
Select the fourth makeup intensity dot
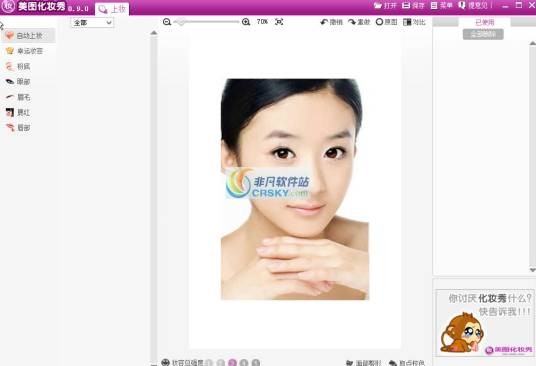(244, 363)
